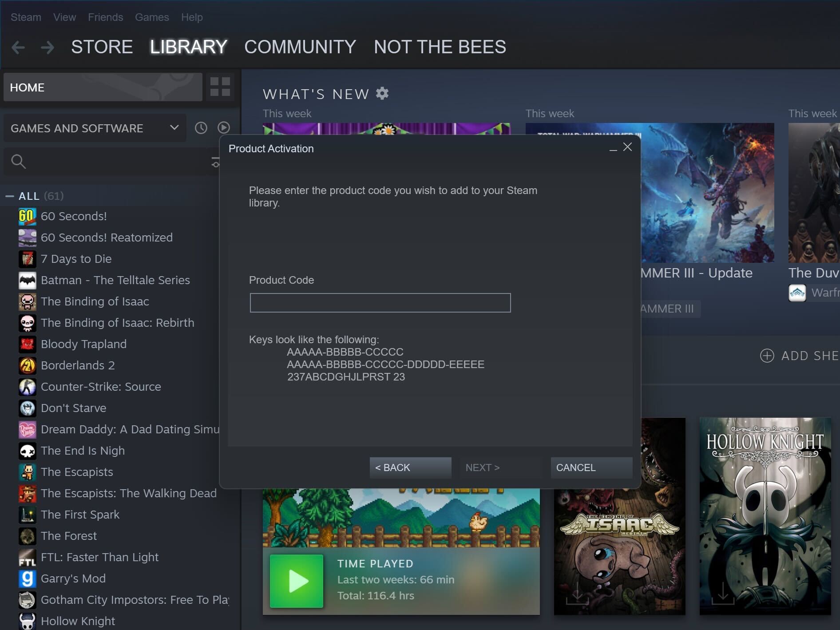
Task: Select The Escapists in game list
Action: coord(77,472)
